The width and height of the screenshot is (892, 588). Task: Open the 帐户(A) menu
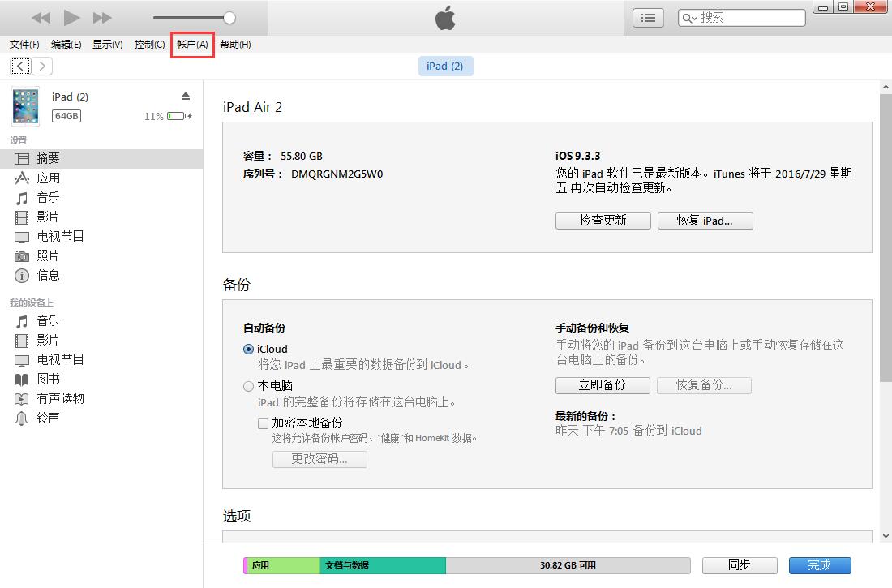192,45
